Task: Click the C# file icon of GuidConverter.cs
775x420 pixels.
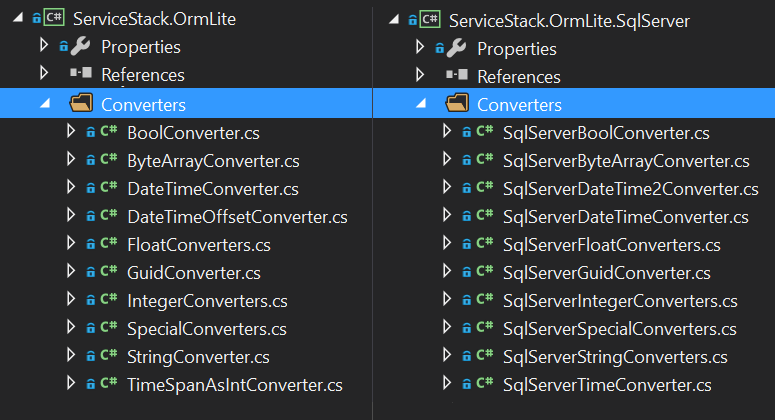Action: click(x=109, y=271)
